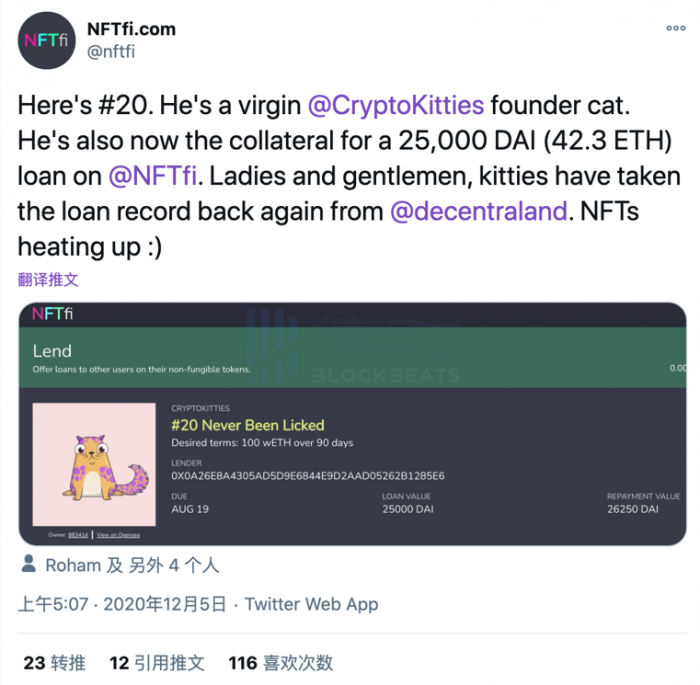Click #20 Never Been Licked title

coord(248,425)
